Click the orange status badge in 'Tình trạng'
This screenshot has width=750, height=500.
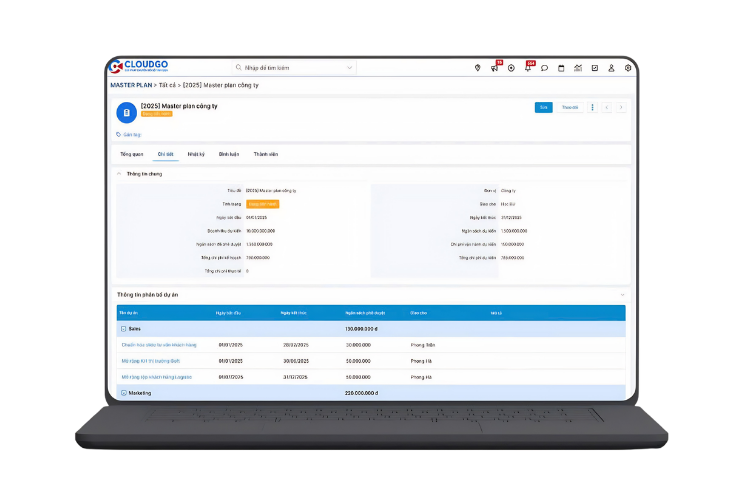coord(262,204)
